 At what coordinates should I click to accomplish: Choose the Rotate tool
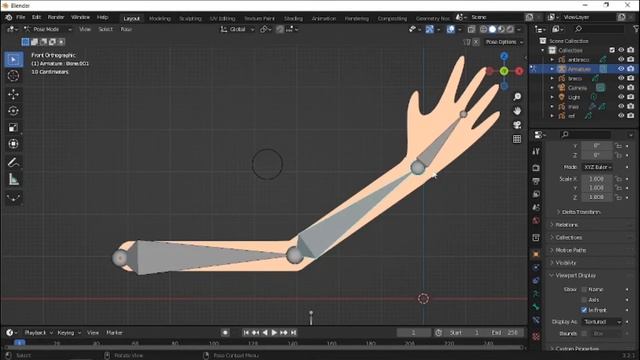click(x=13, y=111)
